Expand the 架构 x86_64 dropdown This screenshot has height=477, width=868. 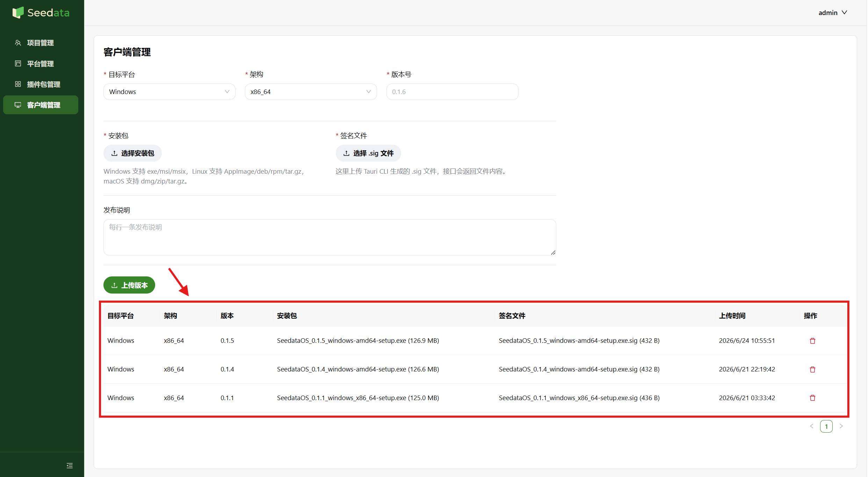tap(311, 92)
